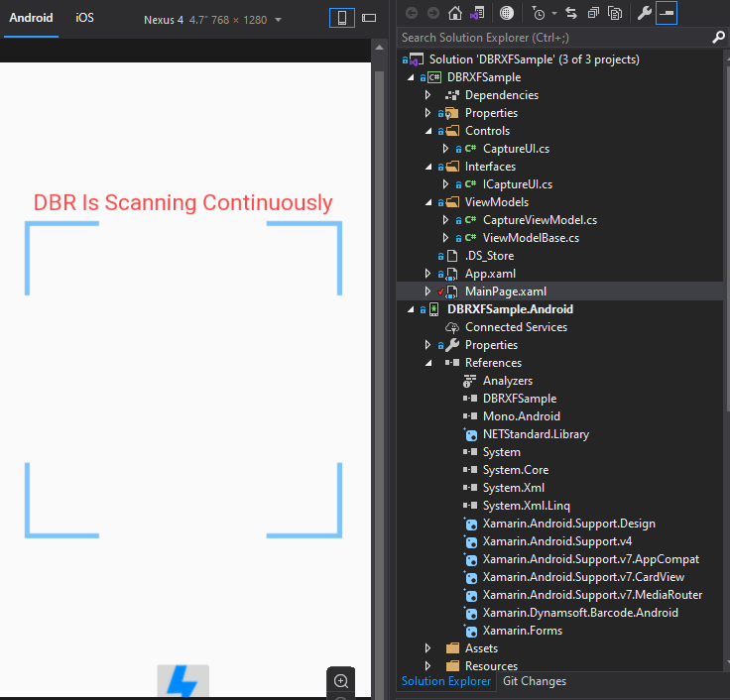
Task: Collapse the ViewModels folder
Action: [427, 202]
